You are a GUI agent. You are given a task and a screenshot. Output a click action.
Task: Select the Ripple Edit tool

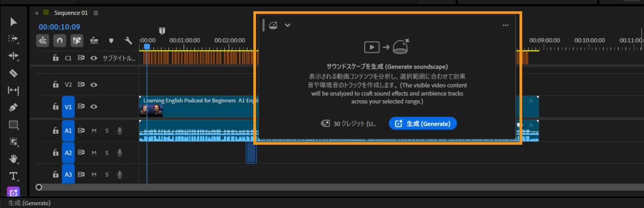13,56
